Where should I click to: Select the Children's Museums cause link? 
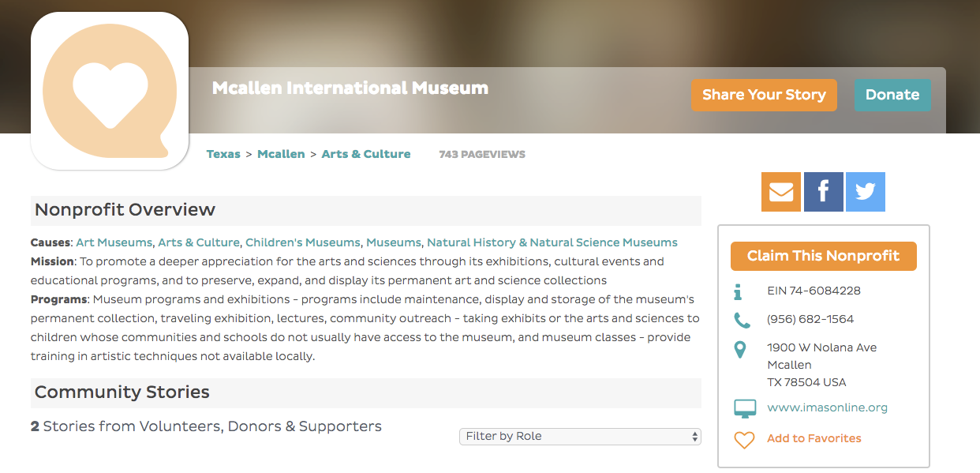coord(303,242)
